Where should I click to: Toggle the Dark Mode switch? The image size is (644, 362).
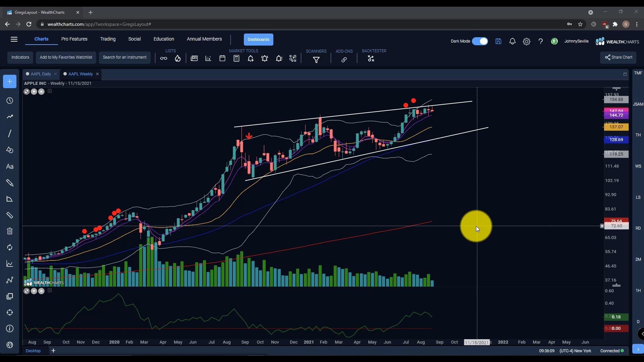click(480, 41)
